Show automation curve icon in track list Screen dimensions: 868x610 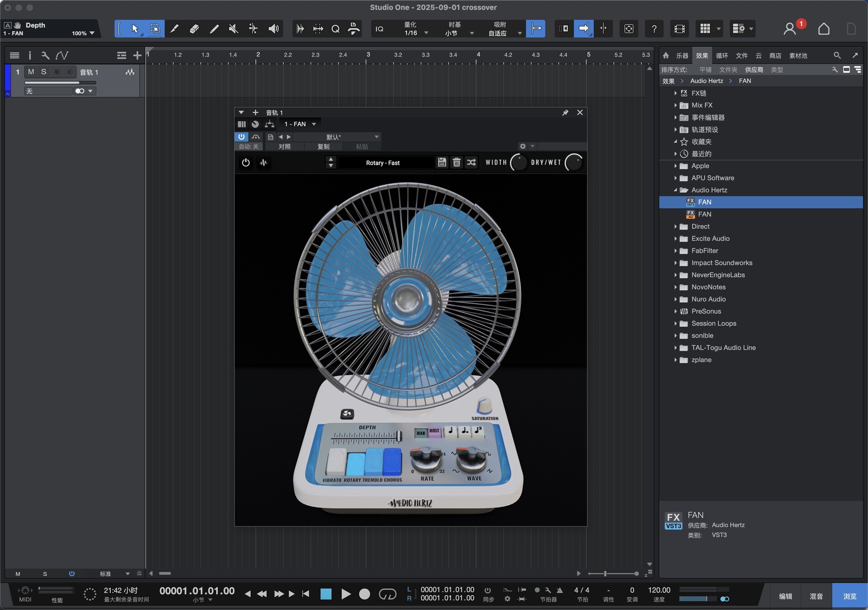(x=62, y=55)
